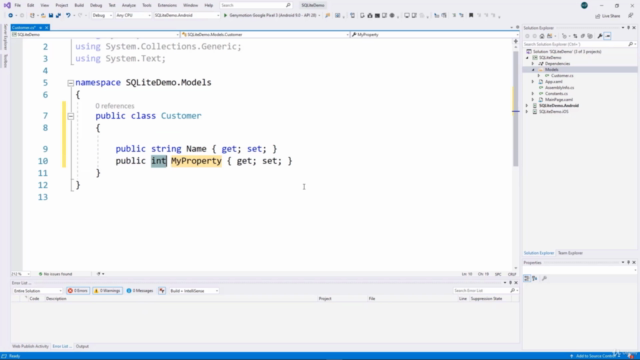
Task: Switch to Web Publish Activity tab
Action: 30,346
